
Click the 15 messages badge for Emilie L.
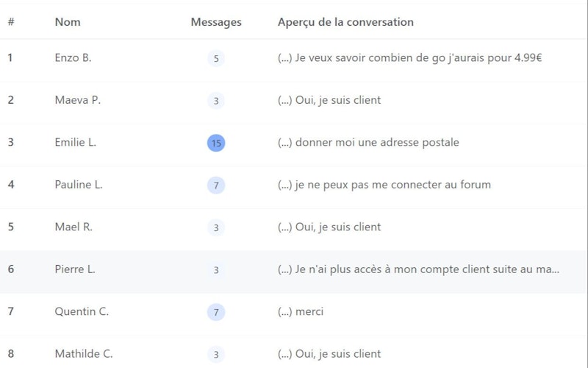click(x=216, y=143)
